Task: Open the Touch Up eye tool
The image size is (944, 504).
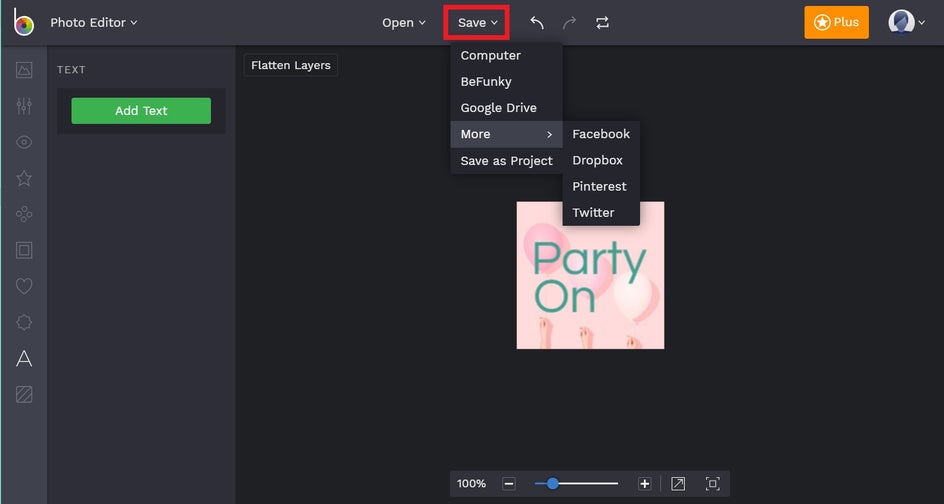Action: [x=24, y=142]
